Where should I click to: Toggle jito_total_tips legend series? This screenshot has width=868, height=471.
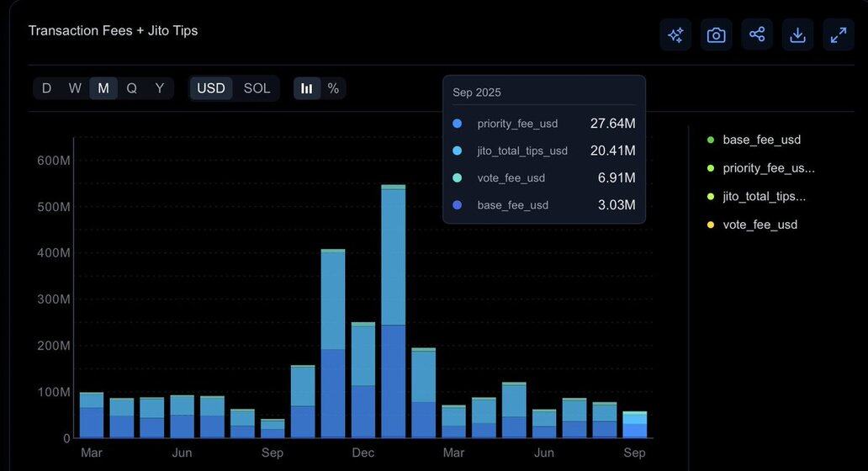[763, 197]
